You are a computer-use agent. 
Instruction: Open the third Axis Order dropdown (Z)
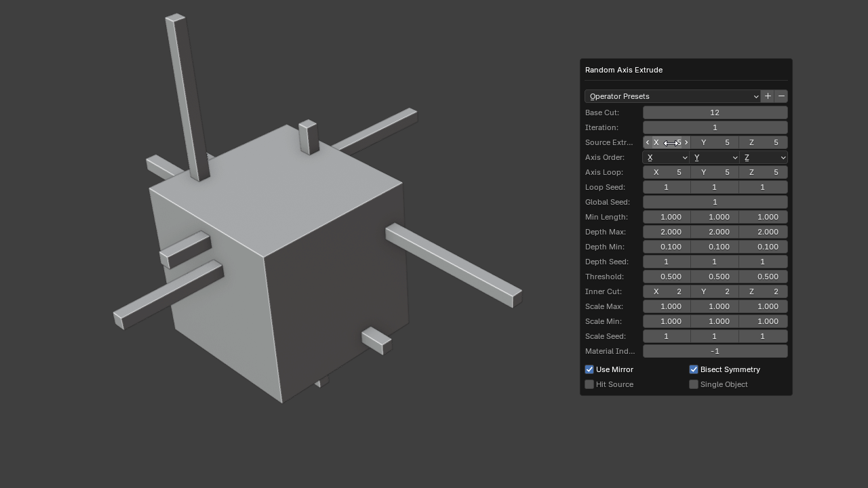[764, 157]
